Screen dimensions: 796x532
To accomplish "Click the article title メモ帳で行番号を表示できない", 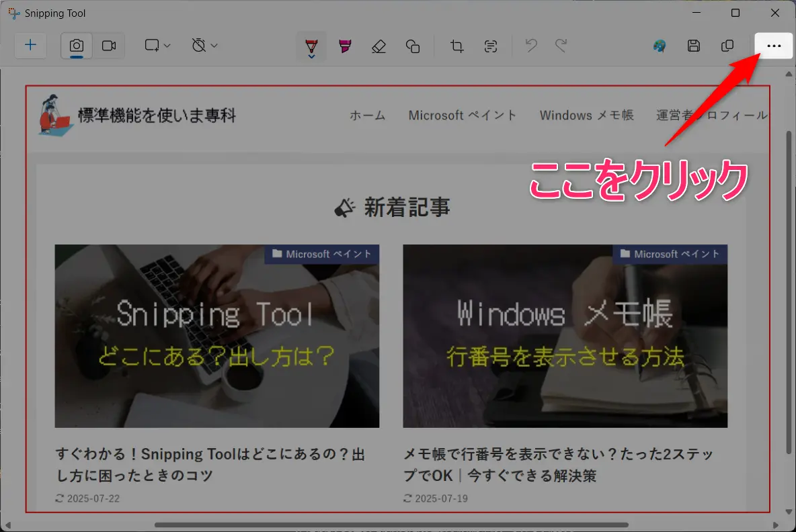I will (x=559, y=465).
